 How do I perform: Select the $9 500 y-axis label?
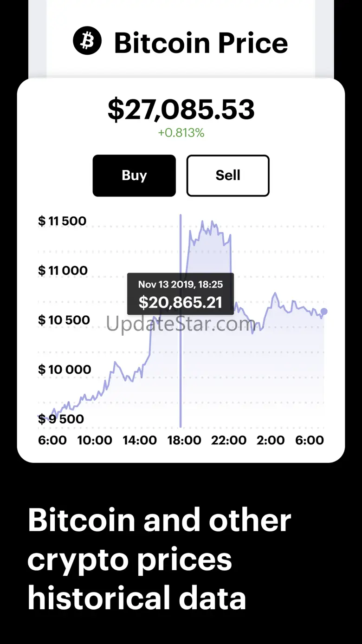click(61, 419)
